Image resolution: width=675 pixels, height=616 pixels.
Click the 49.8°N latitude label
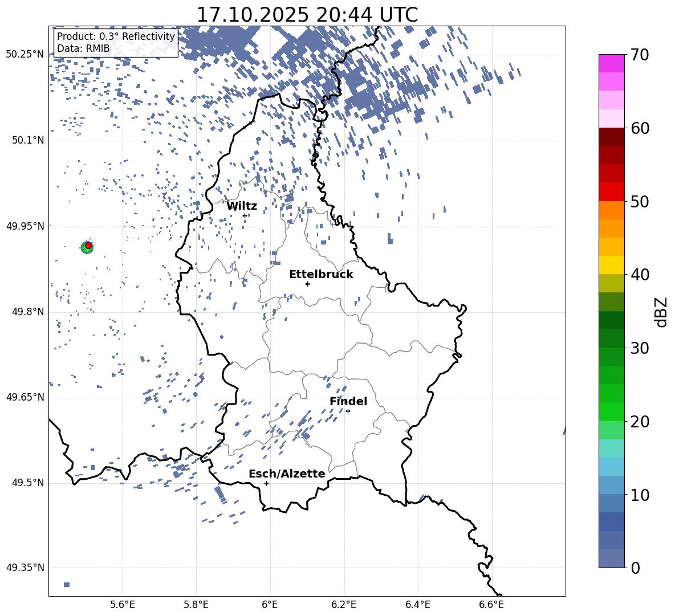[x=27, y=312]
